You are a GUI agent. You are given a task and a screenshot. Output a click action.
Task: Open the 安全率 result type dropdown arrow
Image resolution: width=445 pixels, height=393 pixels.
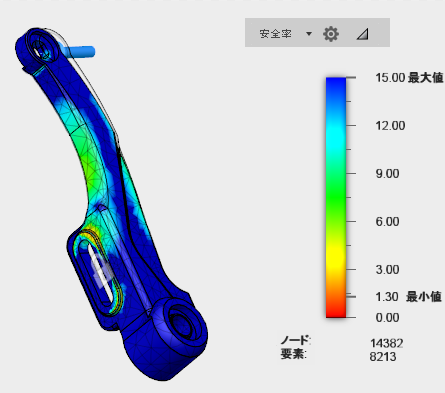tap(309, 34)
